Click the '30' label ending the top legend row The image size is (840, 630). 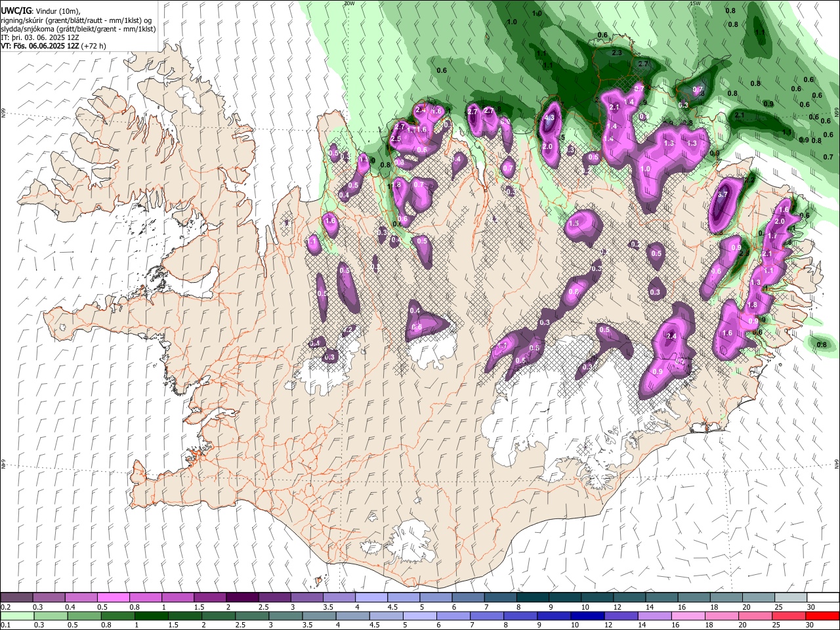pos(810,607)
